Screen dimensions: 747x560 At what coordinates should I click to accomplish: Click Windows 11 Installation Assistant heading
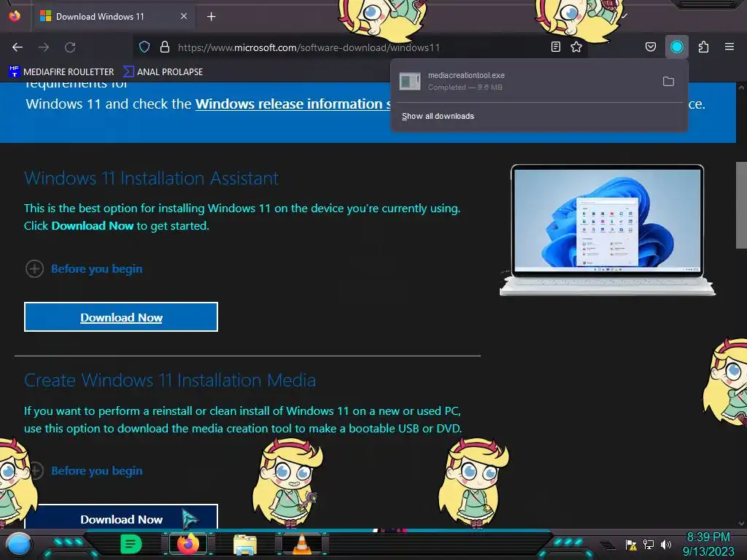pyautogui.click(x=152, y=178)
